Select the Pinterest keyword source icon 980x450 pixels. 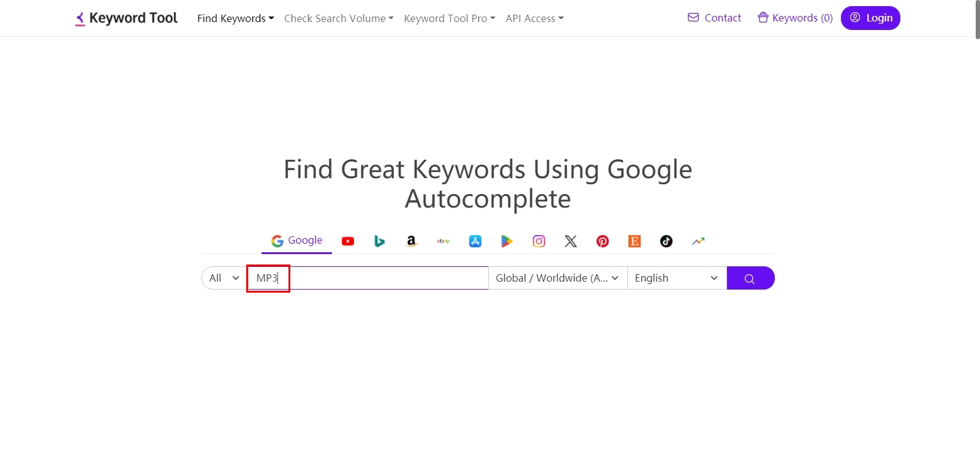point(603,241)
